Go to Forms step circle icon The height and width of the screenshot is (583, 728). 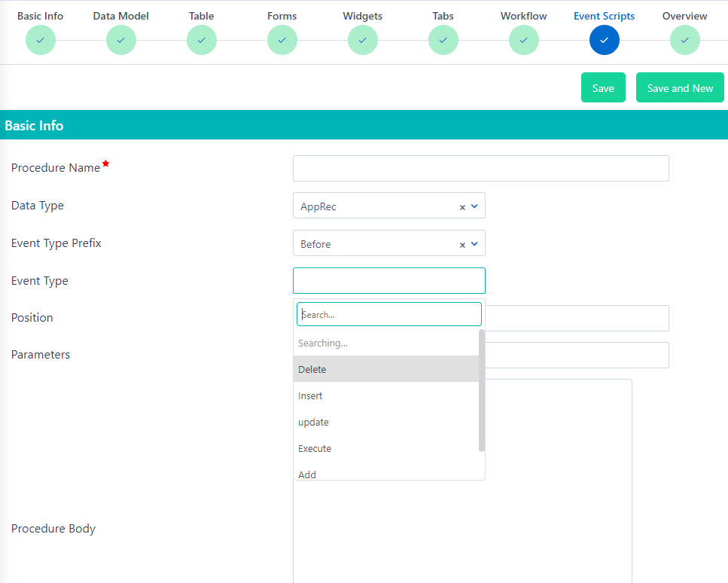point(282,40)
